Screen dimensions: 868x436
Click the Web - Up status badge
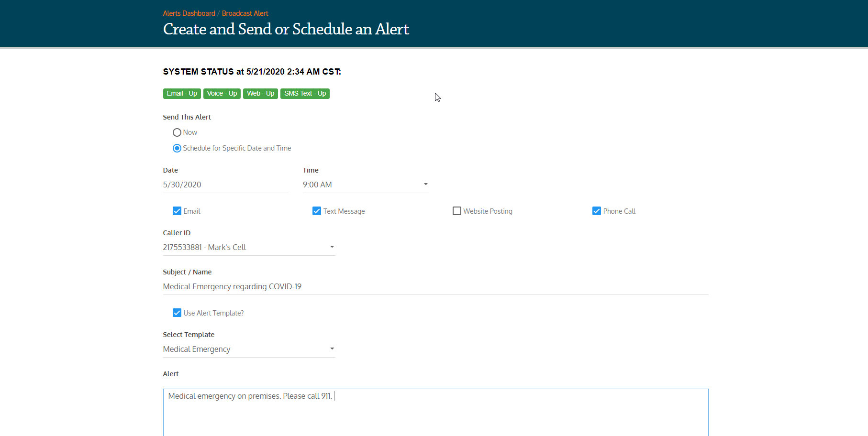click(x=260, y=94)
